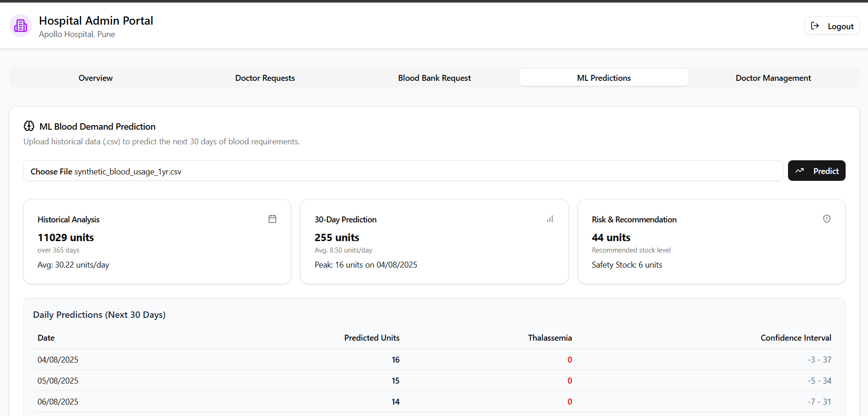The width and height of the screenshot is (868, 416).
Task: Click the Thalassemia column header
Action: pos(550,338)
